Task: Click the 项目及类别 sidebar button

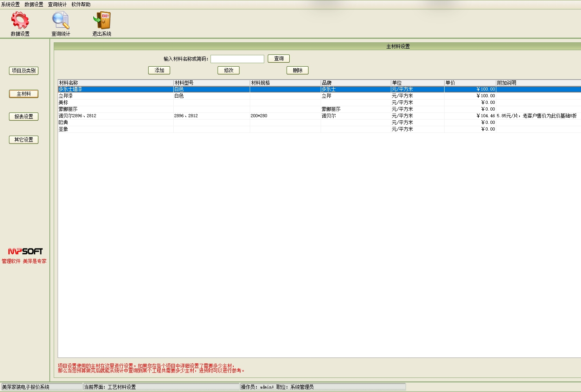Action: pos(24,71)
